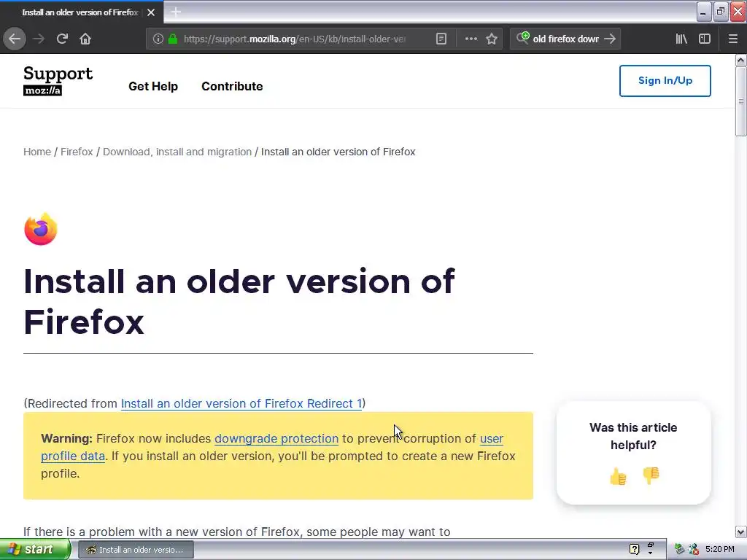747x560 pixels.
Task: Click the safely remove hardware tray icon
Action: 679,549
